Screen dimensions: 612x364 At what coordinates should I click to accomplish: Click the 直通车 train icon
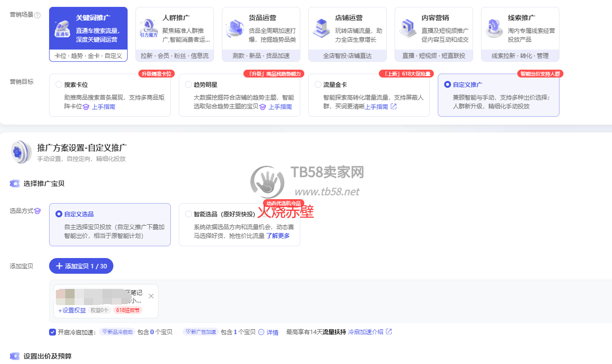coord(62,28)
